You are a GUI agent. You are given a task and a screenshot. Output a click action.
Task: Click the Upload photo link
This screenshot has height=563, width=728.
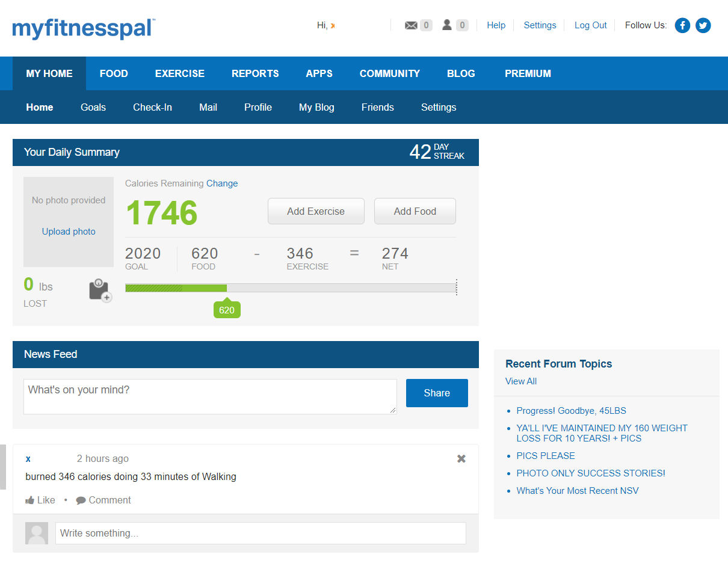pyautogui.click(x=69, y=232)
